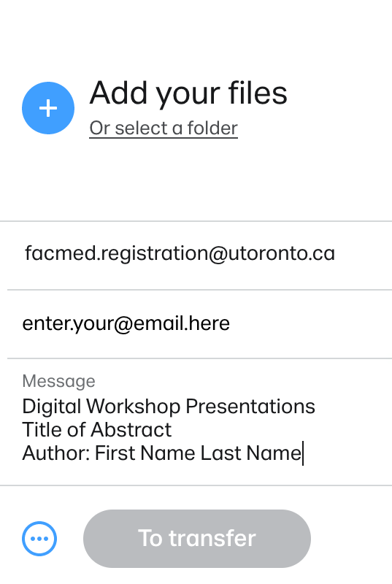Click the 'Add your files' heading
The image size is (392, 584).
[x=188, y=93]
